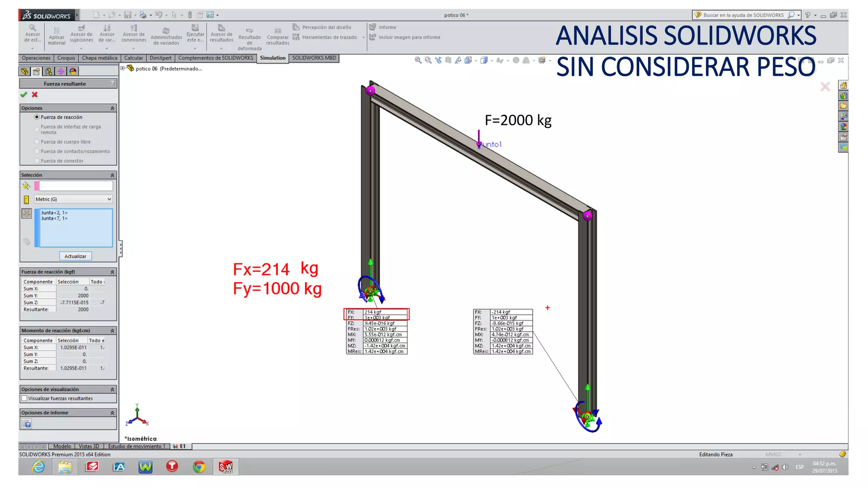Open the Vistas 3D bottom tab
The image size is (868, 488).
pos(89,446)
